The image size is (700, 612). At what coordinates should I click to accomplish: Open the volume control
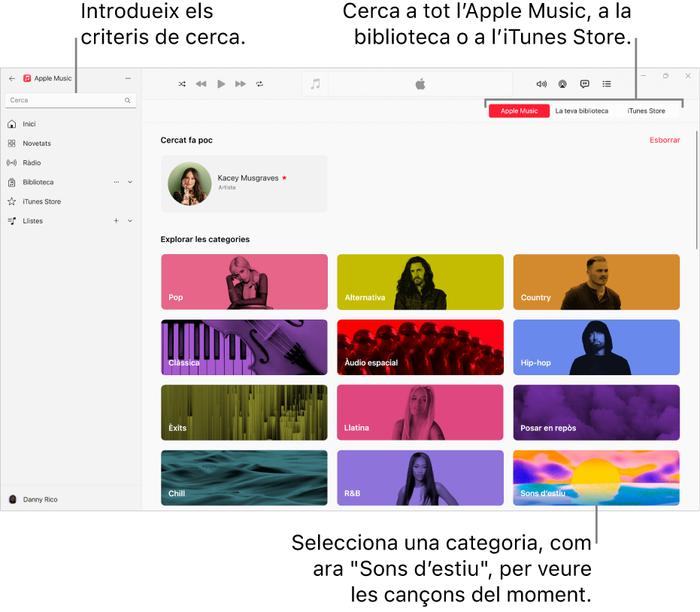[x=540, y=83]
